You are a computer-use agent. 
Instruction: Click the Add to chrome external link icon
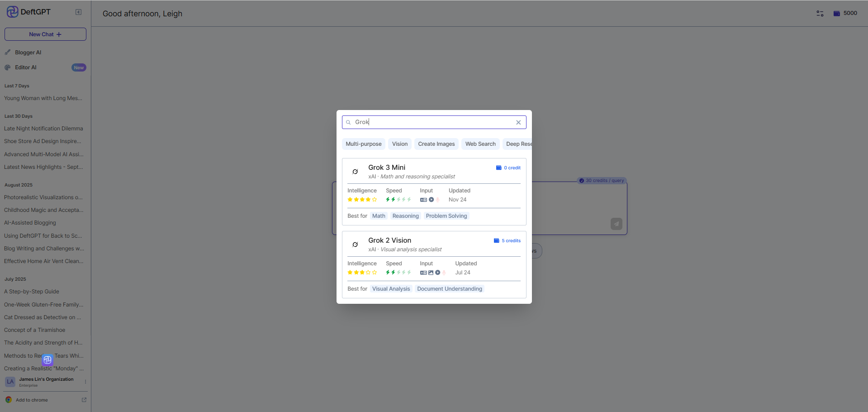(84, 400)
